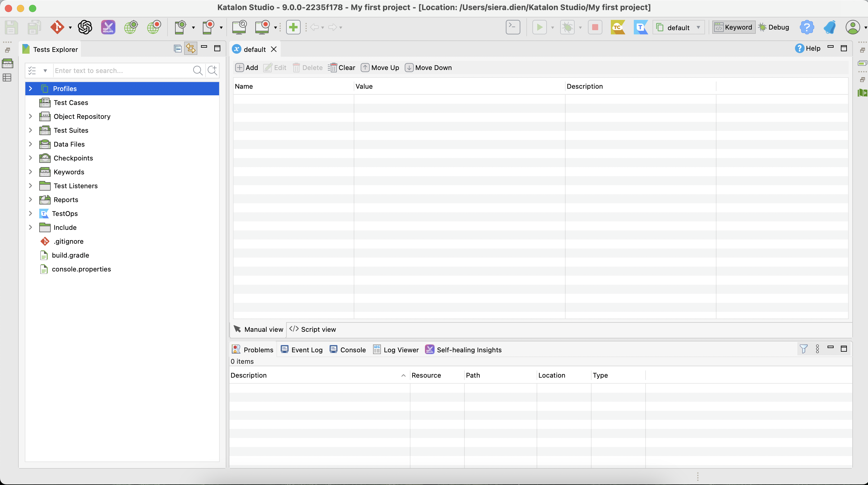868x485 pixels.
Task: Toggle Link with Editor in Tests Explorer
Action: pyautogui.click(x=191, y=49)
